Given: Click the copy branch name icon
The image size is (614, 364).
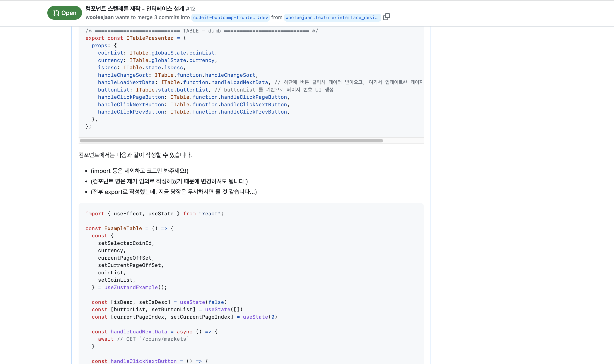Looking at the screenshot, I should click(386, 17).
